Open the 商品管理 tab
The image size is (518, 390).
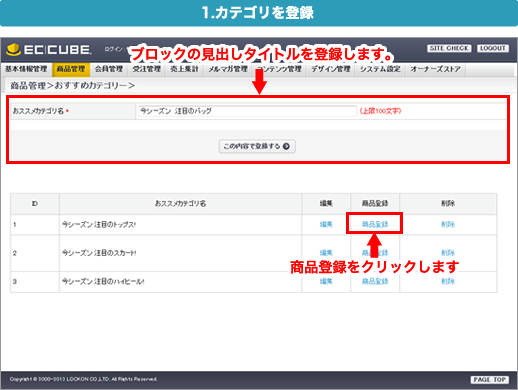(x=71, y=69)
